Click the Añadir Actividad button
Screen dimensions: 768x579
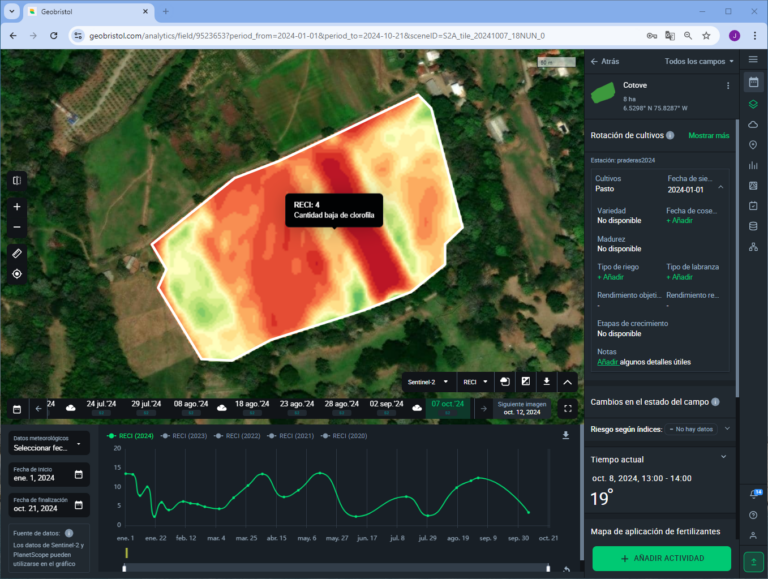tap(661, 558)
